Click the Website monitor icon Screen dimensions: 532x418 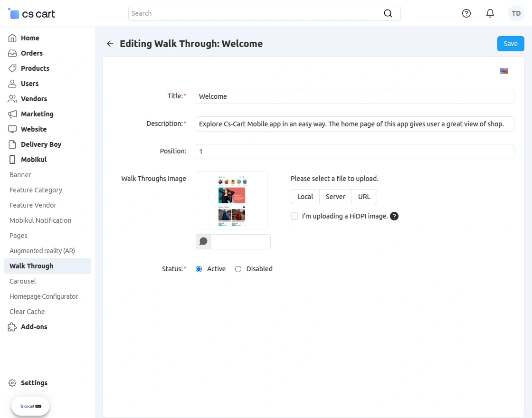(12, 129)
